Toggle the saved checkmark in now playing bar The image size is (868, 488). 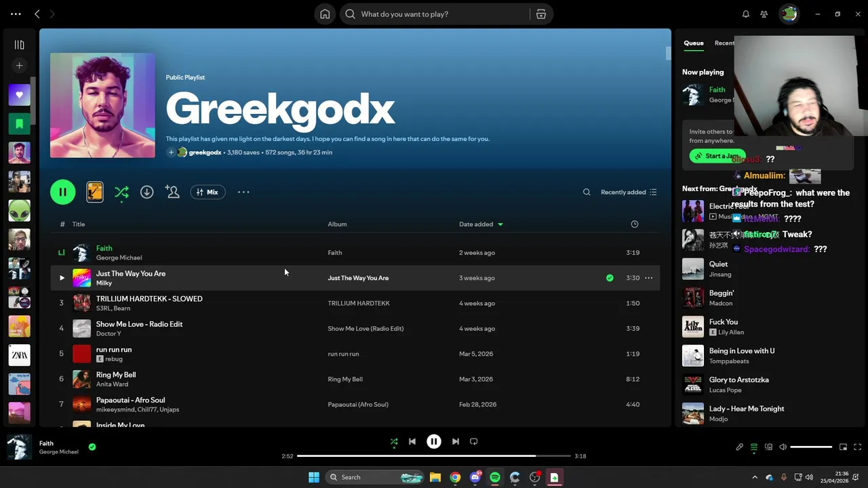pyautogui.click(x=92, y=447)
